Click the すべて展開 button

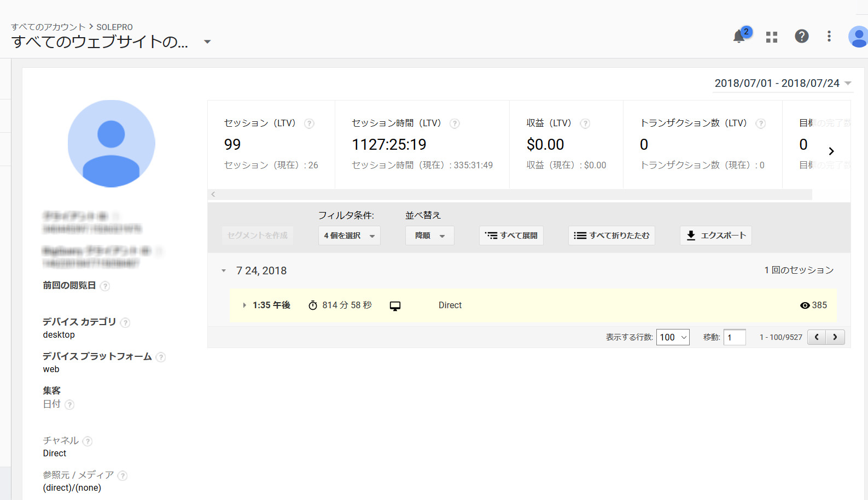click(511, 236)
